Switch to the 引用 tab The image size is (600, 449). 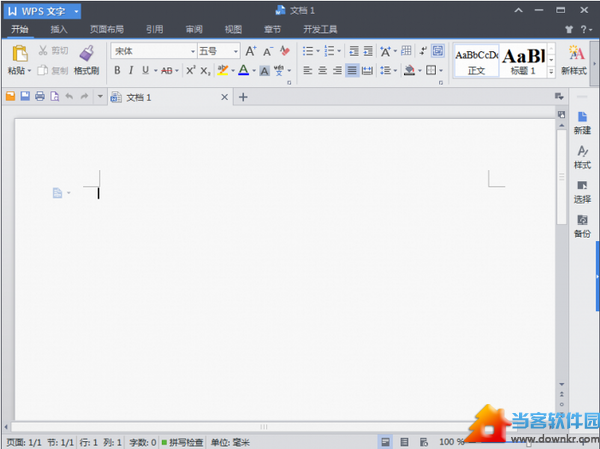[155, 29]
